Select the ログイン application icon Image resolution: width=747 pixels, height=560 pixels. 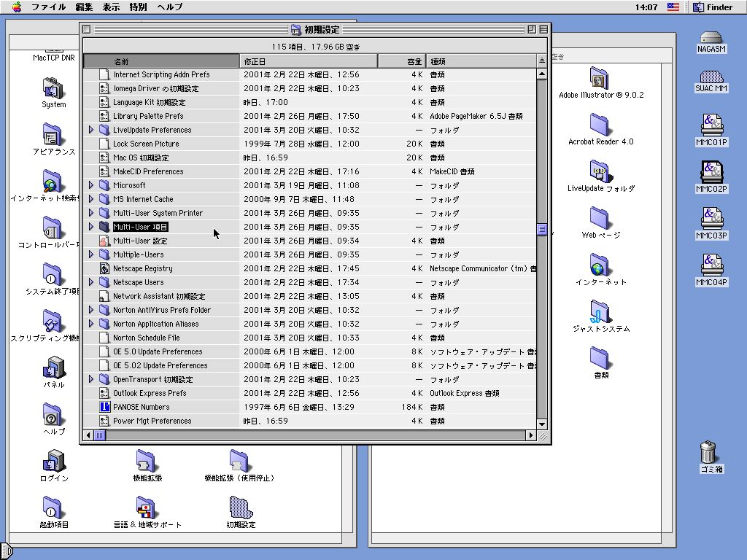point(53,462)
